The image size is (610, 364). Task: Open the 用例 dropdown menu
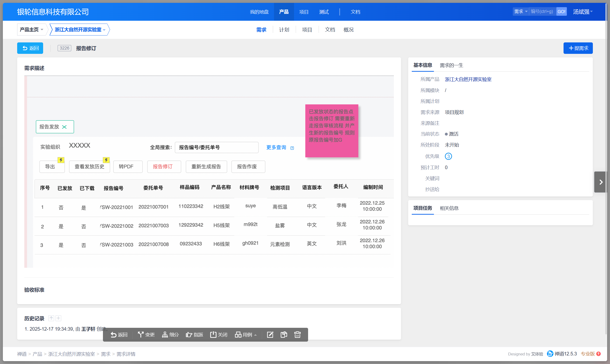click(x=246, y=334)
